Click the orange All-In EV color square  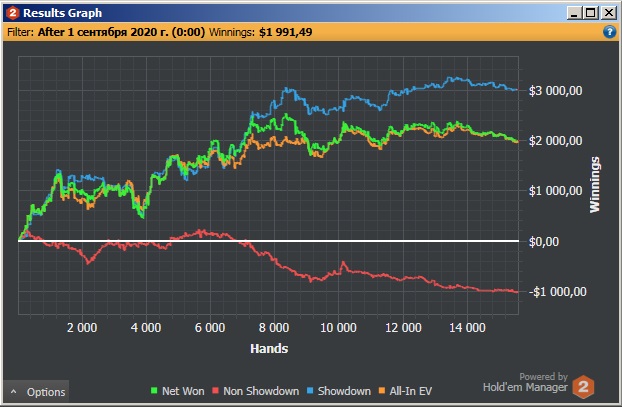point(382,391)
